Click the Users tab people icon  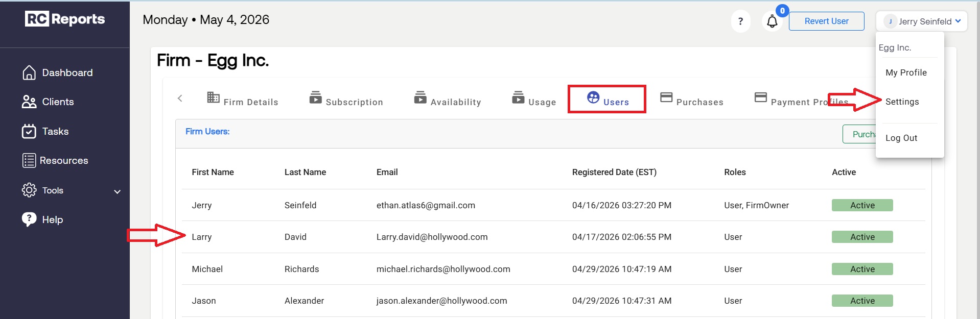point(593,97)
